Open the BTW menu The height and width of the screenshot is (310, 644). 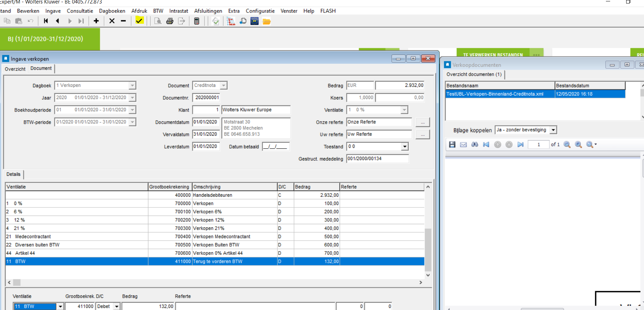(158, 11)
